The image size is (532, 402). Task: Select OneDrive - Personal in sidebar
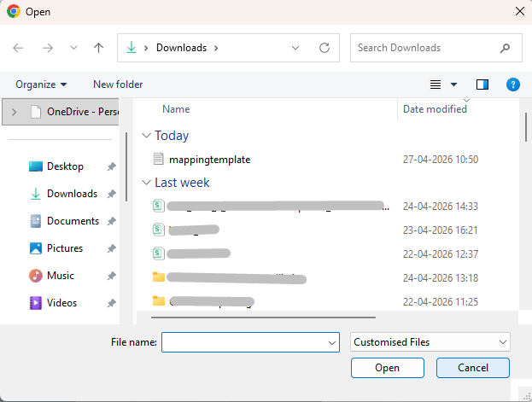(61, 112)
